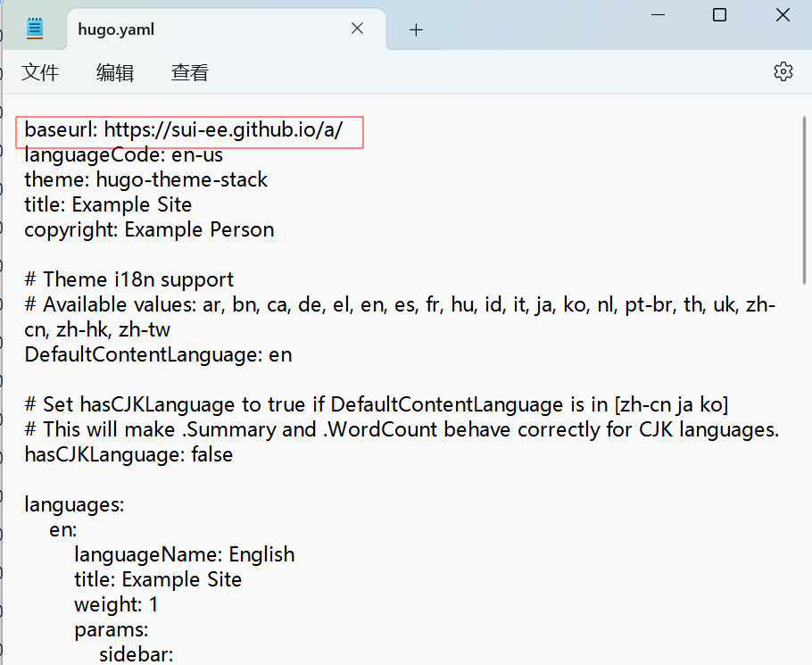Screen dimensions: 812x665
Task: Click the first 'title: Example Site' line
Action: pyautogui.click(x=108, y=204)
